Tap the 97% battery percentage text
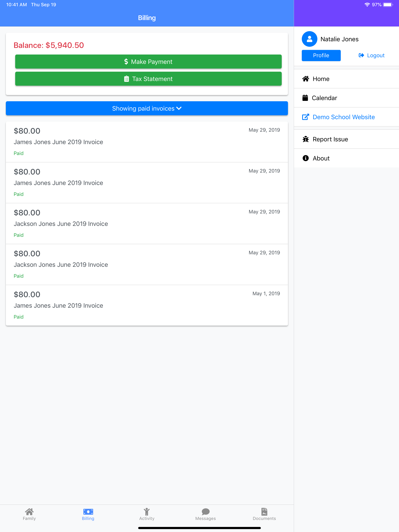This screenshot has width=399, height=532. pyautogui.click(x=377, y=4)
